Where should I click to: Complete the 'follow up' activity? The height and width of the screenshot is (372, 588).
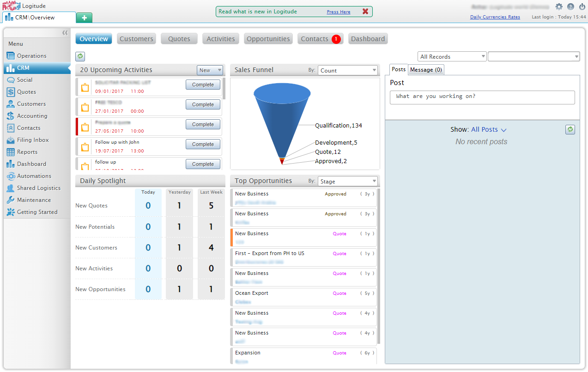pos(203,164)
